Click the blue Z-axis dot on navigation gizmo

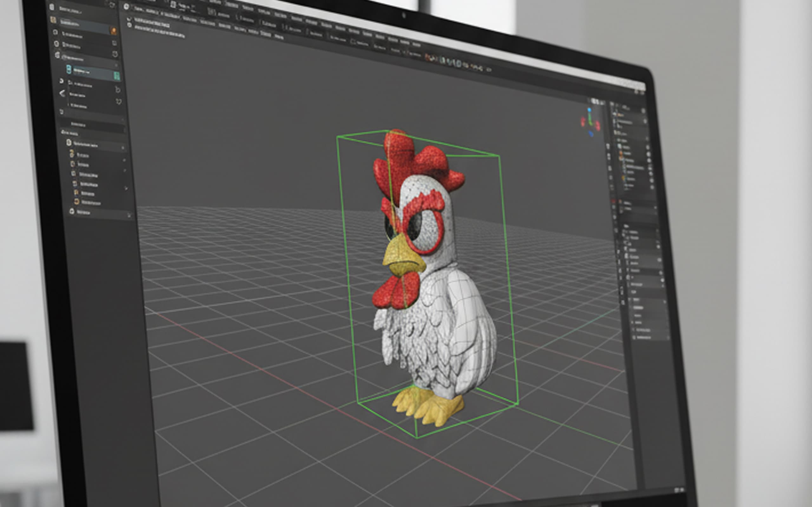[589, 110]
